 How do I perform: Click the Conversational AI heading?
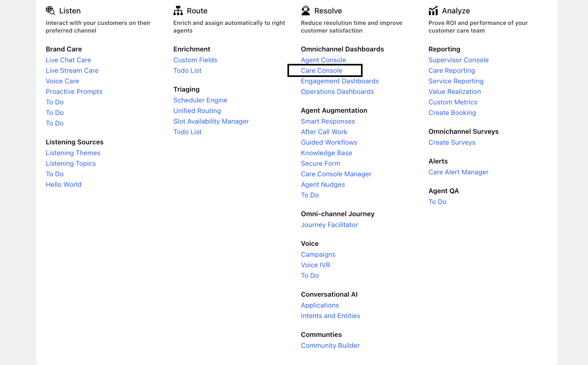pyautogui.click(x=329, y=294)
